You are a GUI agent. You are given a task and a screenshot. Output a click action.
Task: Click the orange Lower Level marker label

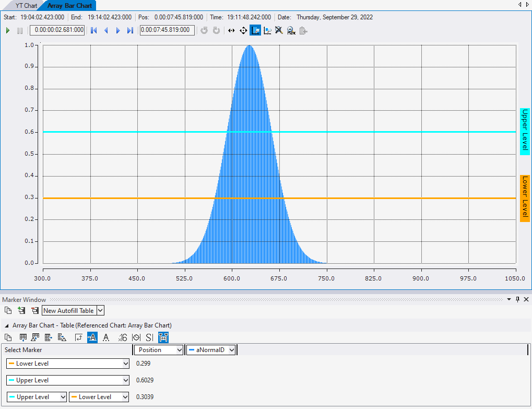tap(525, 198)
